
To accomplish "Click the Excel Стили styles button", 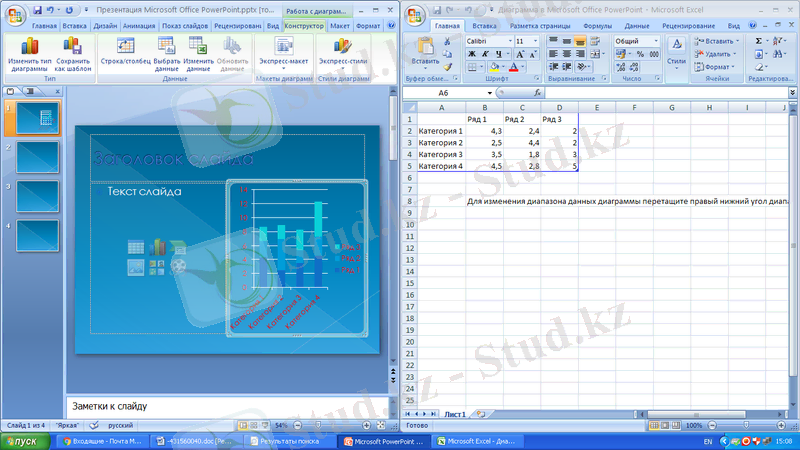I will point(676,52).
